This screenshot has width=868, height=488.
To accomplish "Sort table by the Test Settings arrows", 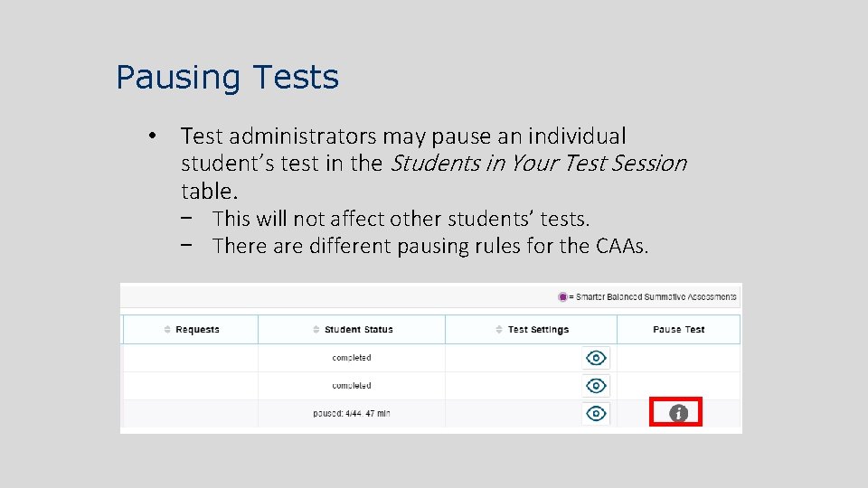I will tap(499, 330).
